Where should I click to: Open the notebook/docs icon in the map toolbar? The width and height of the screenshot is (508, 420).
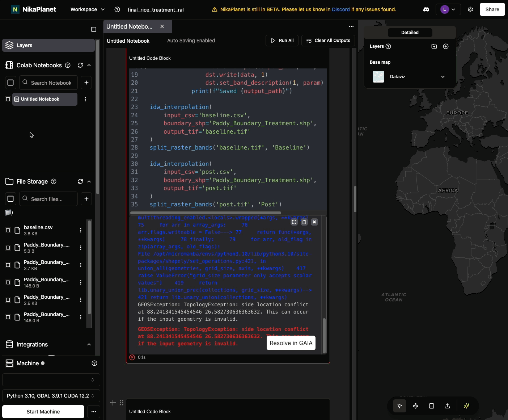point(431,406)
